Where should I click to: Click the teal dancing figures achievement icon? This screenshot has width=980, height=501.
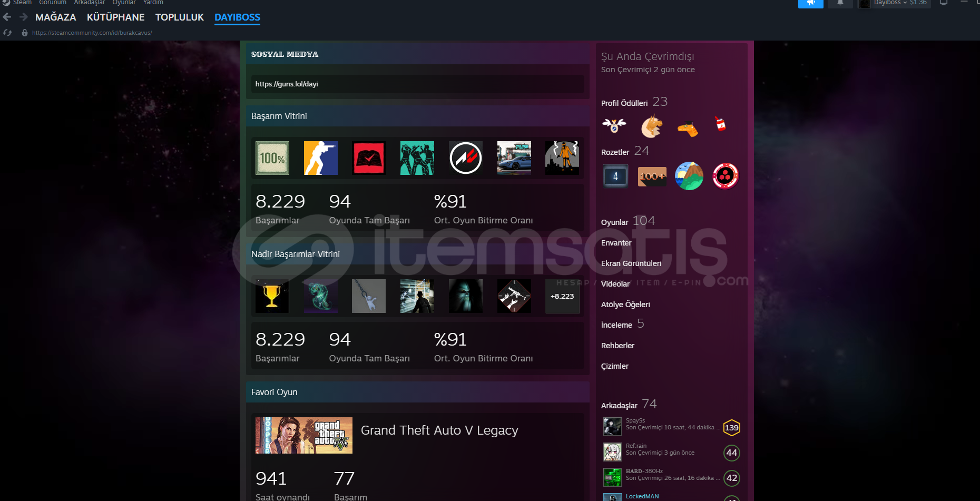pyautogui.click(x=417, y=158)
